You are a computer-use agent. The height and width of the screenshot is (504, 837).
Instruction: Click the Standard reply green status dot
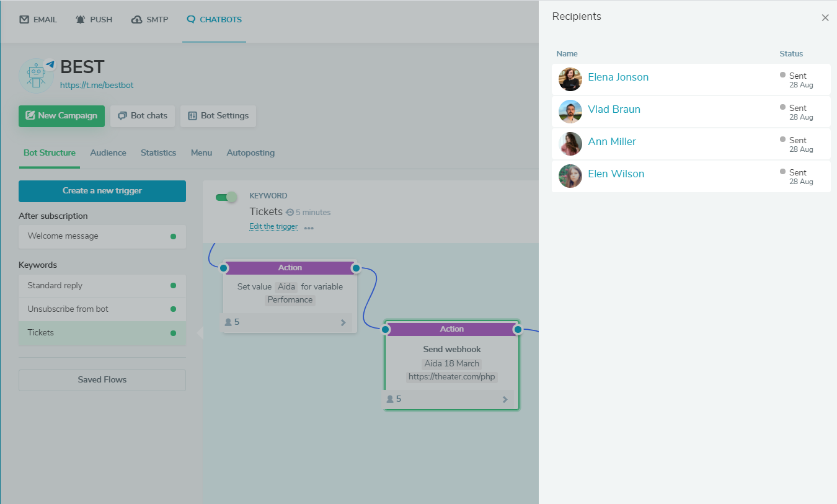[x=173, y=286]
